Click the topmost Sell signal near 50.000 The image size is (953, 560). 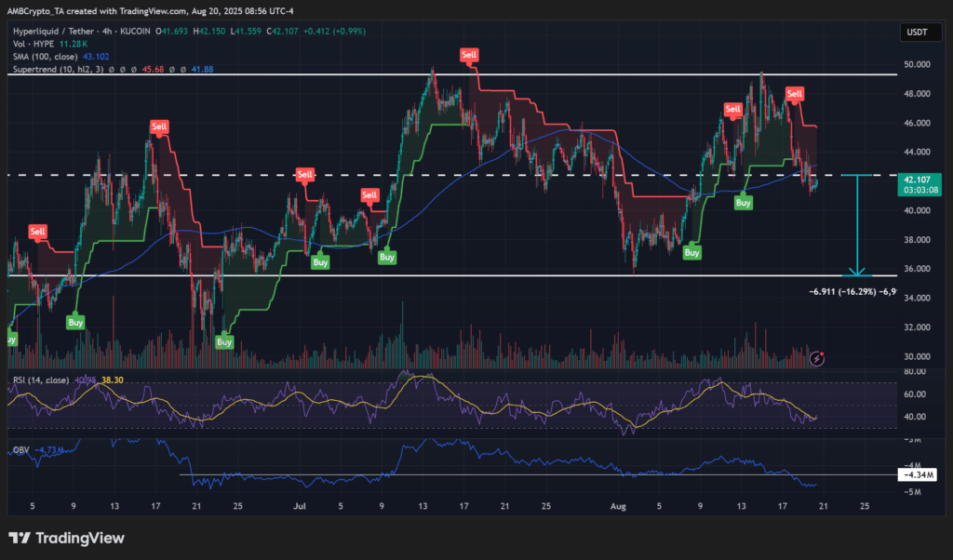coord(470,56)
